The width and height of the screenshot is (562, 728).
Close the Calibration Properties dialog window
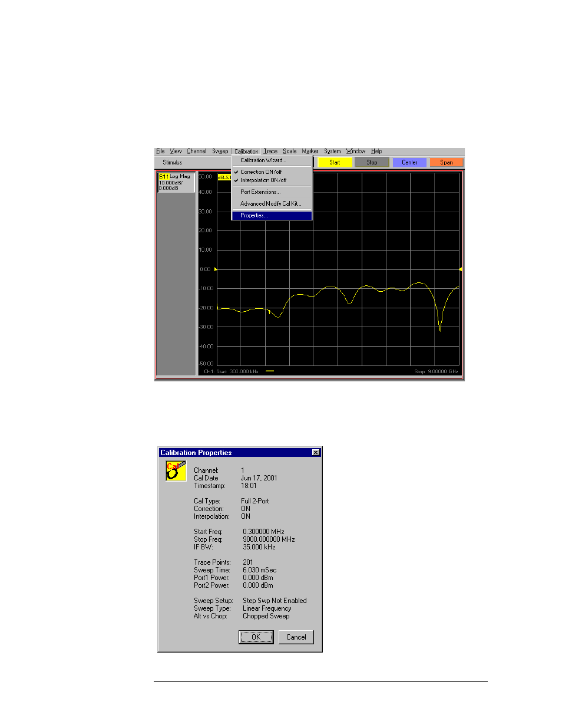point(316,453)
